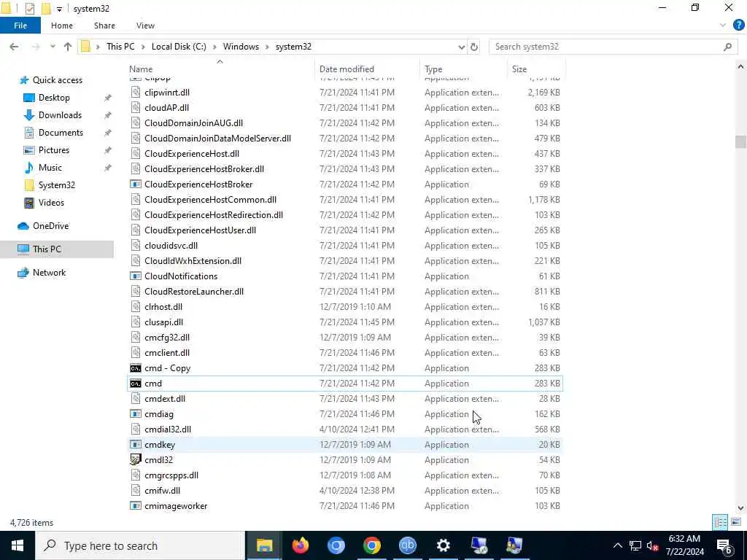The image size is (747, 560).
Task: Switch to the Home ribbon tab
Action: point(62,26)
